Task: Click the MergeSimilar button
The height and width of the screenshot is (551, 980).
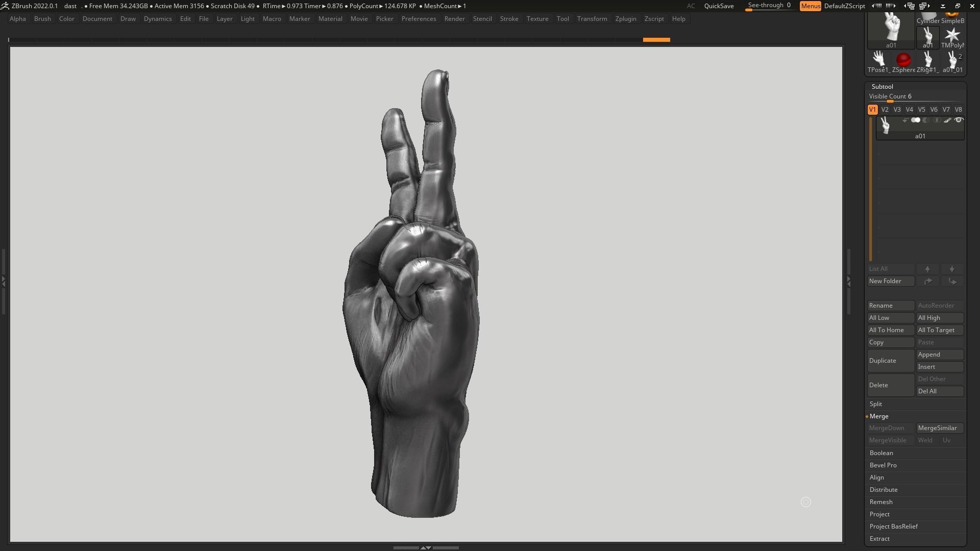Action: tap(940, 428)
